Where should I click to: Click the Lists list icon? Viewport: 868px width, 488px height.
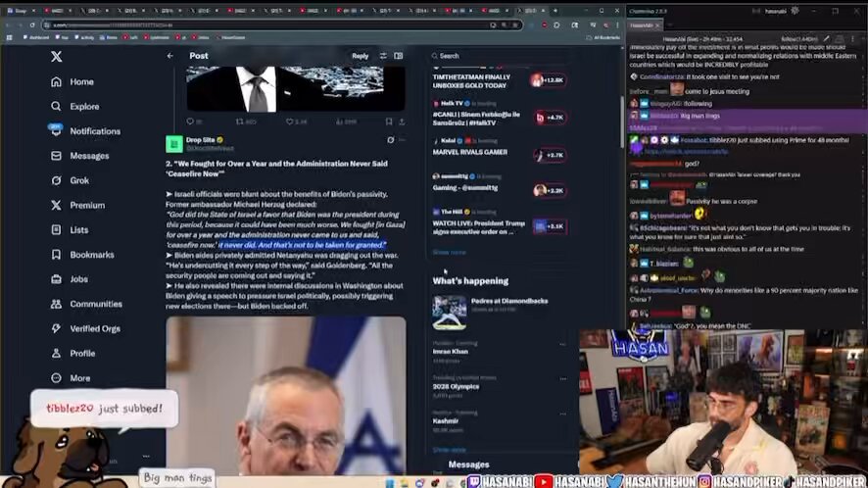(x=56, y=229)
